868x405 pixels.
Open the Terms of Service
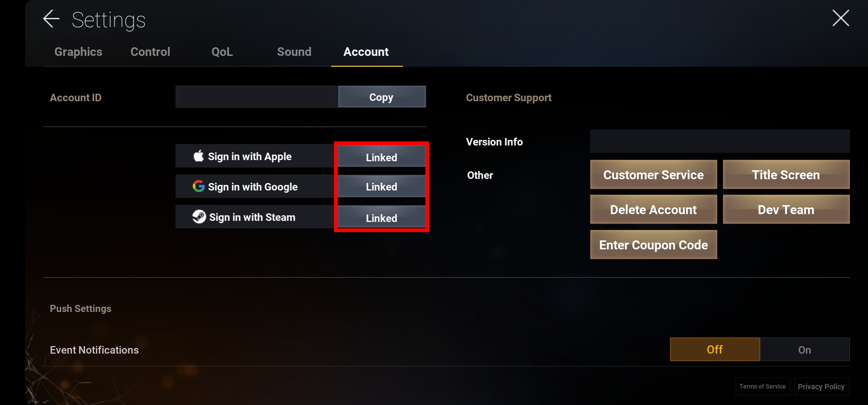pos(763,387)
